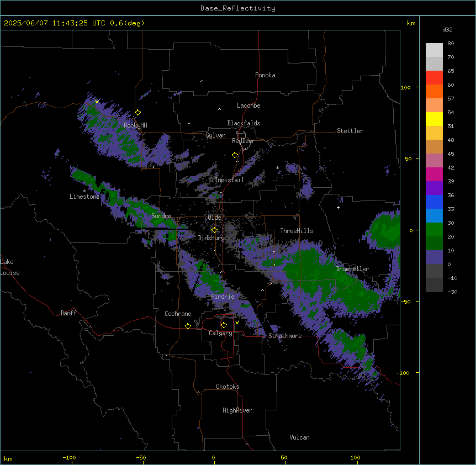Click the Ponoka town label
Viewport: 476px width, 465px height.
[x=265, y=75]
